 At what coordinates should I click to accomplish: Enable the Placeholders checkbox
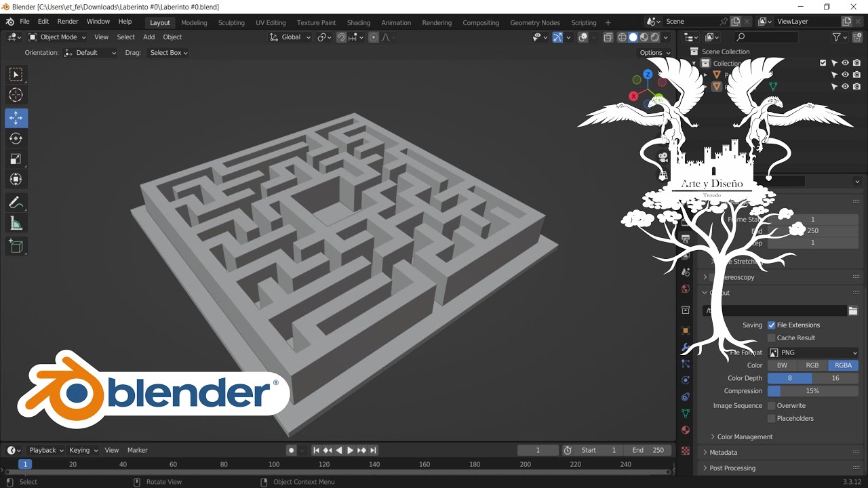coord(771,419)
